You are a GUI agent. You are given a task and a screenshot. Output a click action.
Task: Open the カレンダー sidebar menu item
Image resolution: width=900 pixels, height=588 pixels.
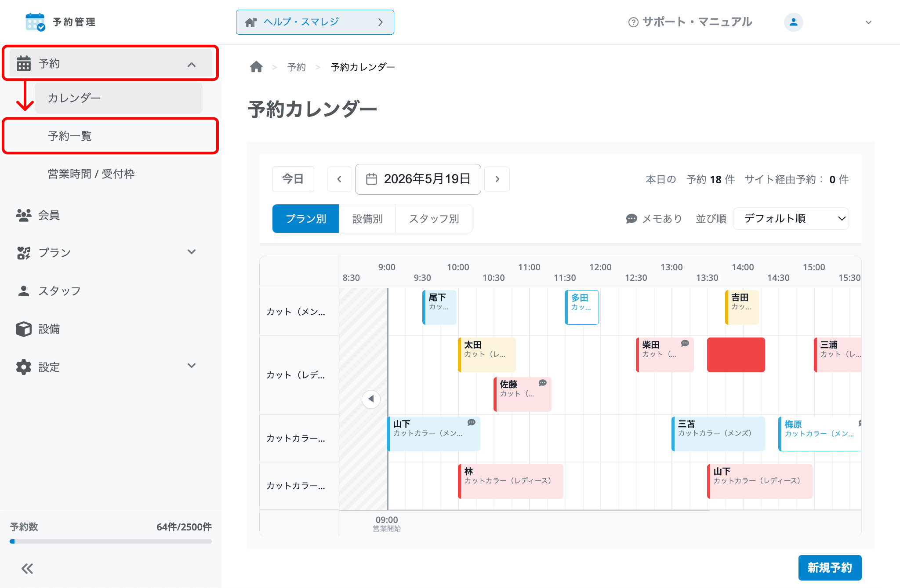coord(119,98)
